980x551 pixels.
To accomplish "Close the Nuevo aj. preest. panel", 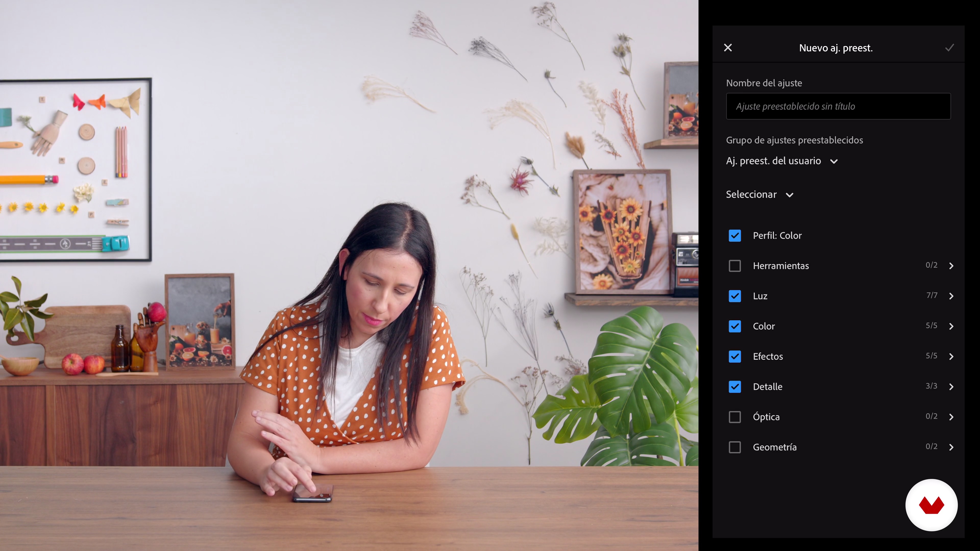I will pyautogui.click(x=728, y=48).
